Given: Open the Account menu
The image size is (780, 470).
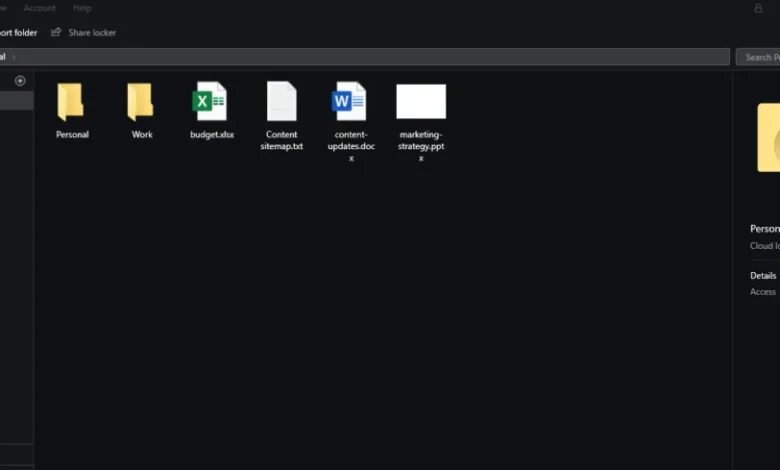Looking at the screenshot, I should pos(39,8).
